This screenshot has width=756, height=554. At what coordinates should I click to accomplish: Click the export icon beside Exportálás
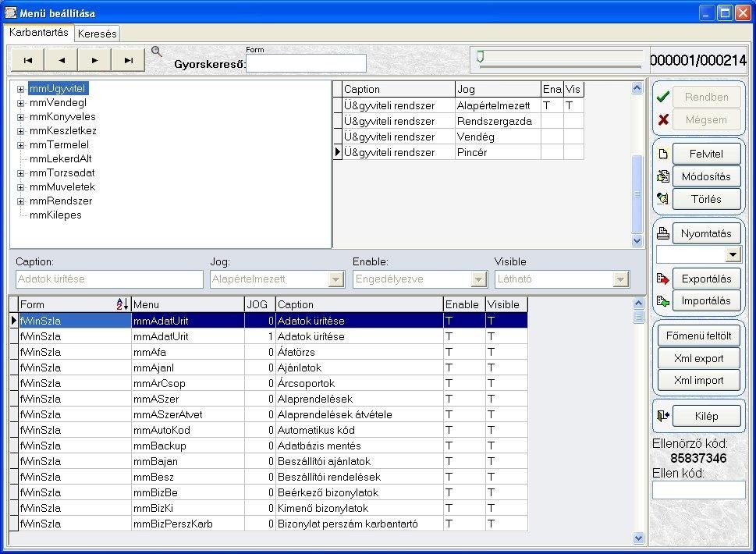click(x=663, y=279)
